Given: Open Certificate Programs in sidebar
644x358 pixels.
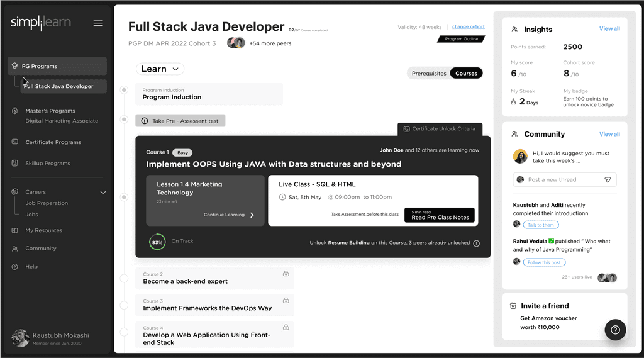Looking at the screenshot, I should pos(53,142).
